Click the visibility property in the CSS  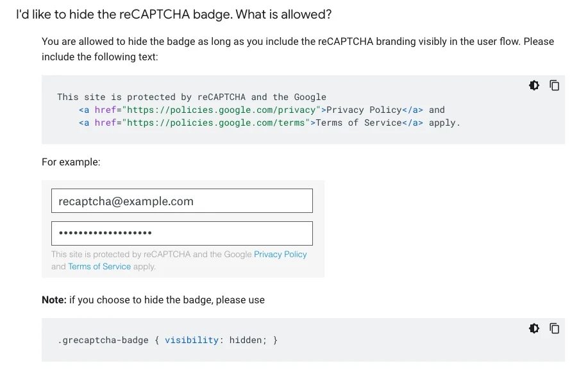pyautogui.click(x=191, y=340)
